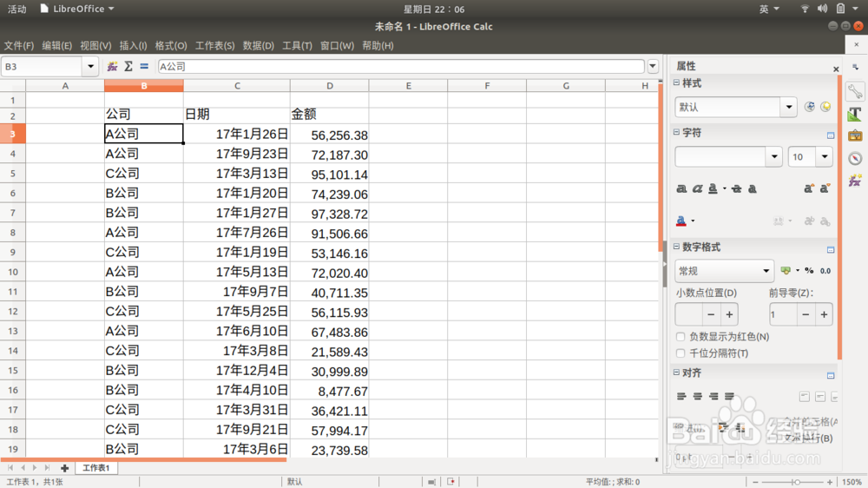868x488 pixels.
Task: Open more options for the Alignment panel
Action: click(x=831, y=376)
